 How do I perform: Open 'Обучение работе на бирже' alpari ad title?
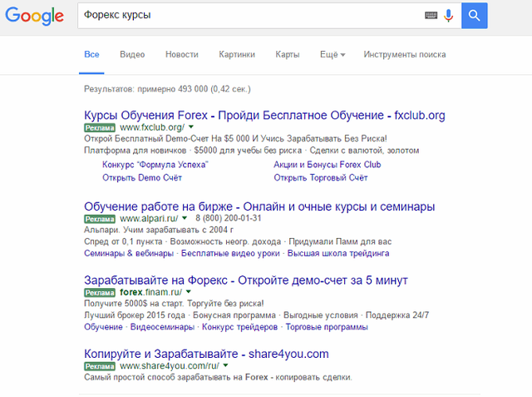click(259, 206)
